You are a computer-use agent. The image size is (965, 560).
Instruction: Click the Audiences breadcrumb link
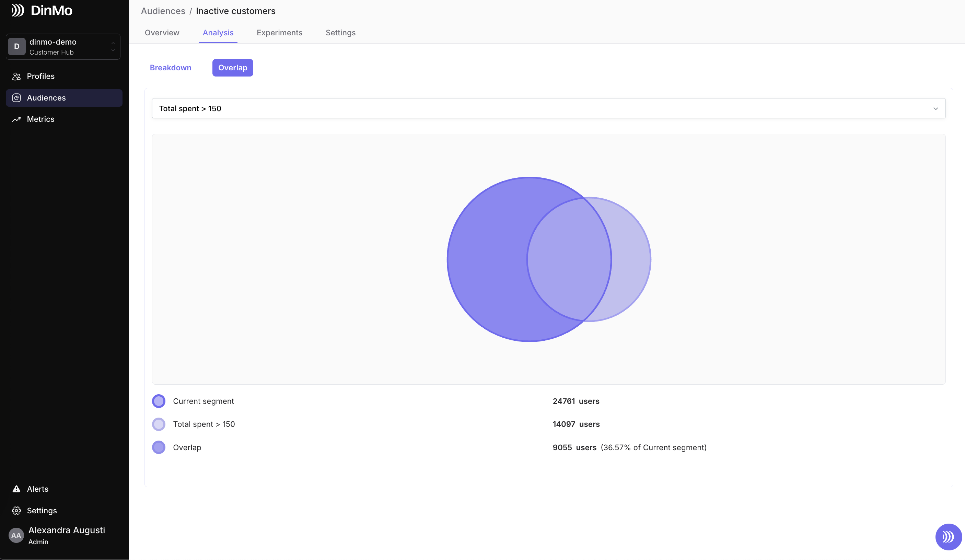point(163,11)
